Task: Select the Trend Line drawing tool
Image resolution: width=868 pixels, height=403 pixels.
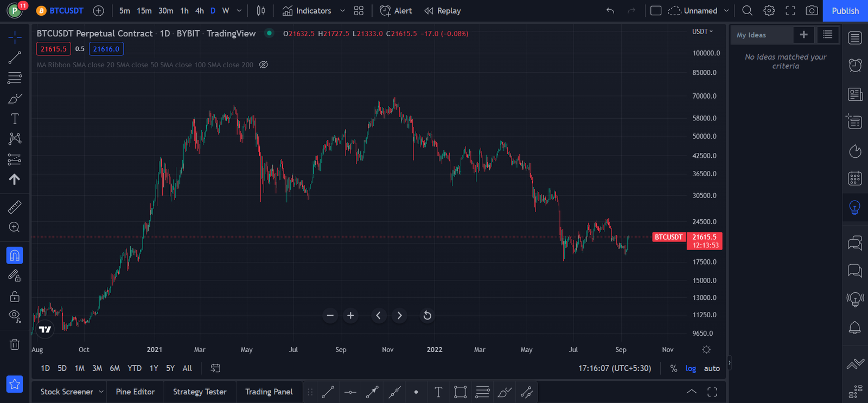Action: (x=15, y=57)
